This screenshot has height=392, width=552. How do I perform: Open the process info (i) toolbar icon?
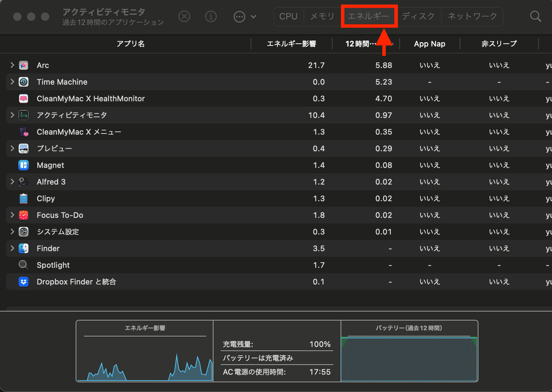211,17
